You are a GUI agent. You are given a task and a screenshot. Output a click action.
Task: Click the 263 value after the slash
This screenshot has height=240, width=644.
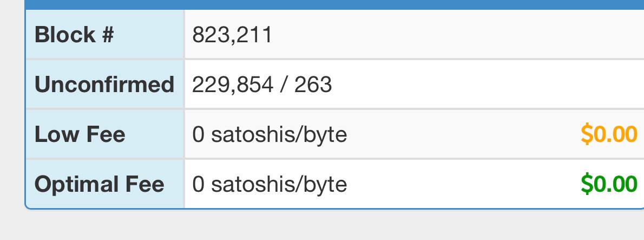[x=313, y=85]
